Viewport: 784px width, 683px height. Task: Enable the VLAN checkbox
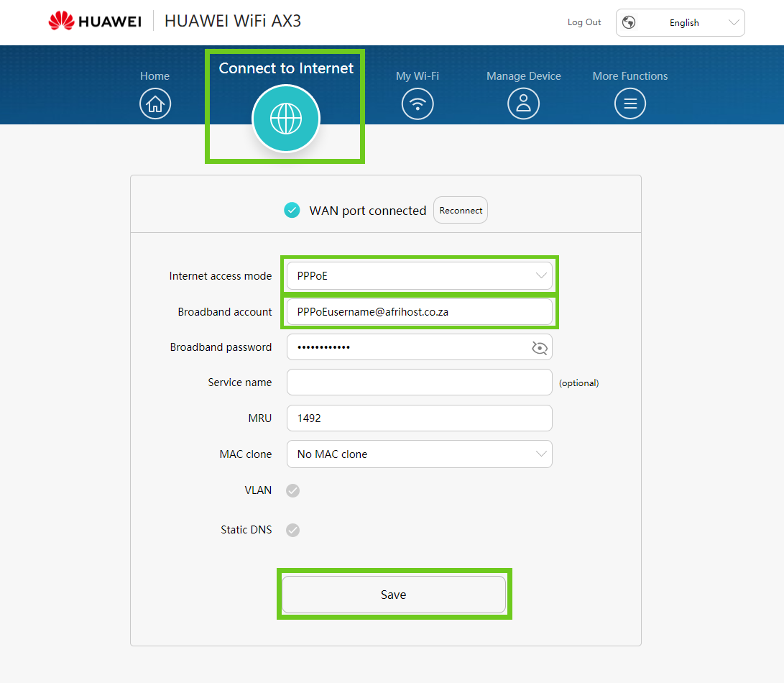tap(292, 490)
